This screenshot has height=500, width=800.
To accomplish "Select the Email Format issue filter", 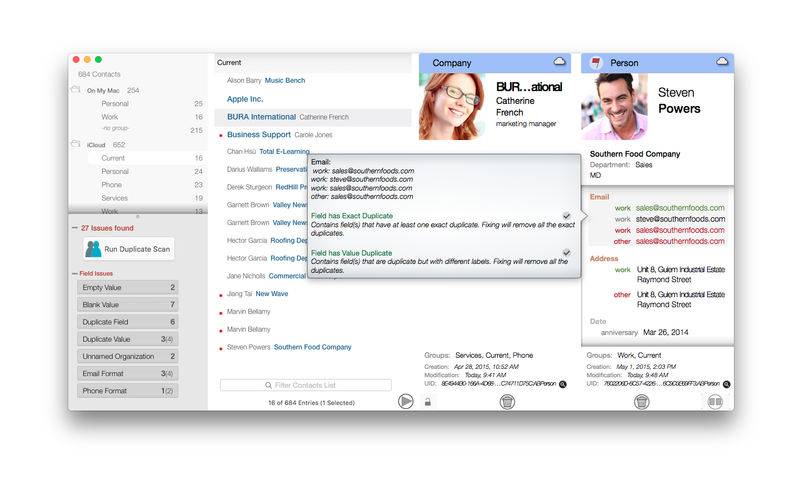I will (128, 373).
